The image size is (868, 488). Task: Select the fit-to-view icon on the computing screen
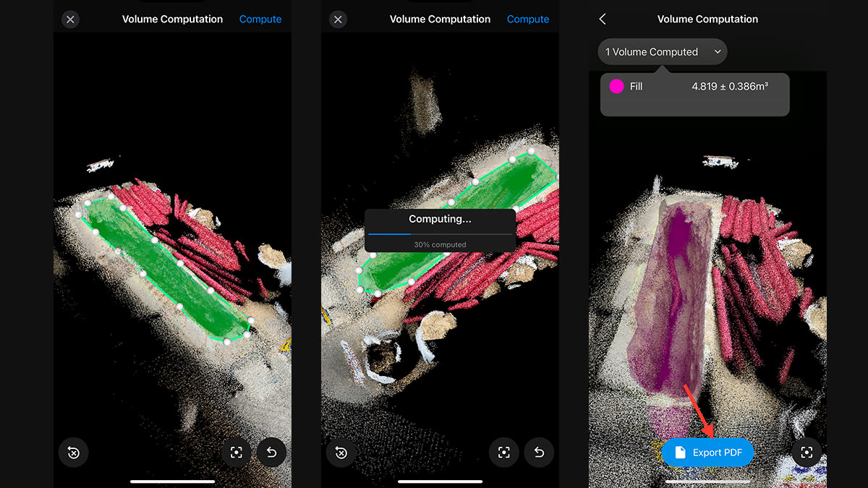tap(504, 452)
